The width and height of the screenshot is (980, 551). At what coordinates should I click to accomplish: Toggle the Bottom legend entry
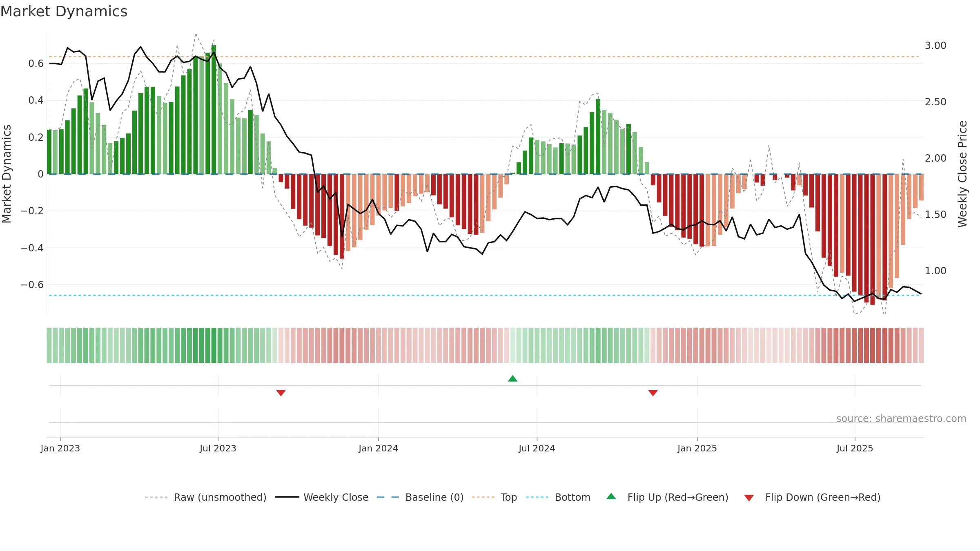point(558,497)
